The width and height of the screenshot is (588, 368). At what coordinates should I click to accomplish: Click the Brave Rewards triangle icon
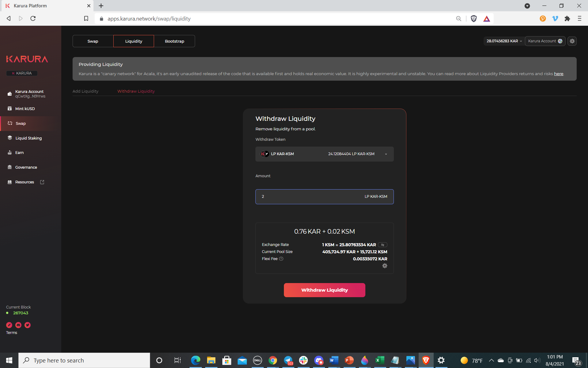click(x=487, y=19)
